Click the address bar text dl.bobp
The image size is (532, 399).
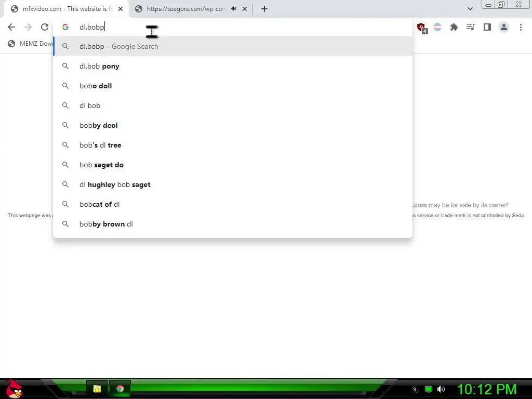[91, 27]
